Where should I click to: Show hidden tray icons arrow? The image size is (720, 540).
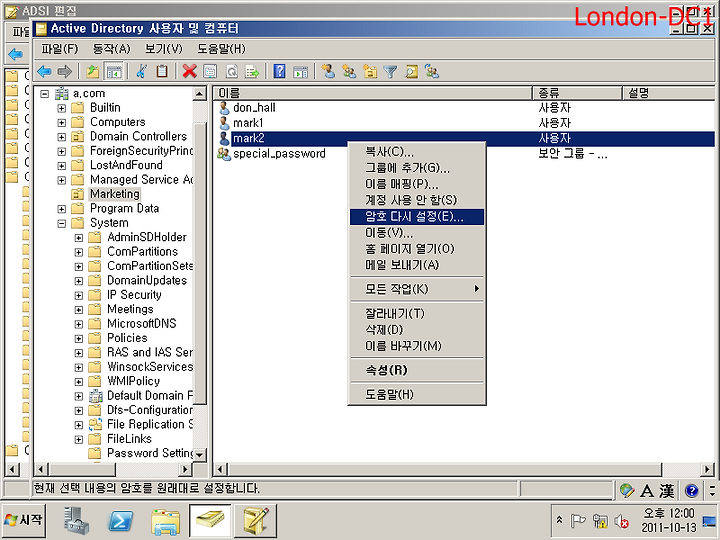click(x=559, y=521)
